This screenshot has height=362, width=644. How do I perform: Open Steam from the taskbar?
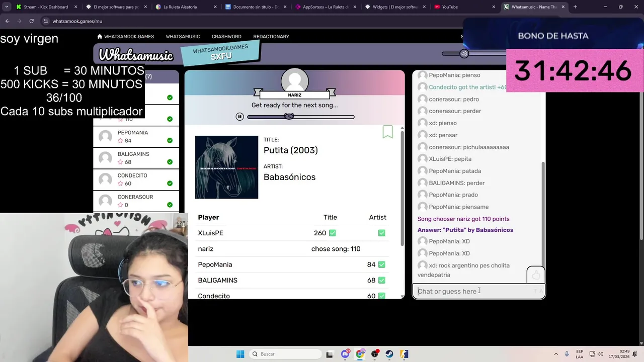pyautogui.click(x=389, y=354)
